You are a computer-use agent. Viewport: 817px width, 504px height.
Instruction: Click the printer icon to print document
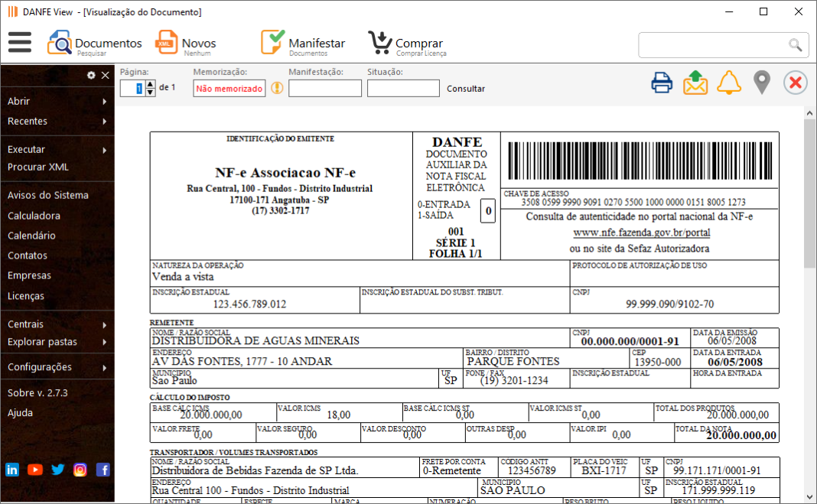click(662, 83)
